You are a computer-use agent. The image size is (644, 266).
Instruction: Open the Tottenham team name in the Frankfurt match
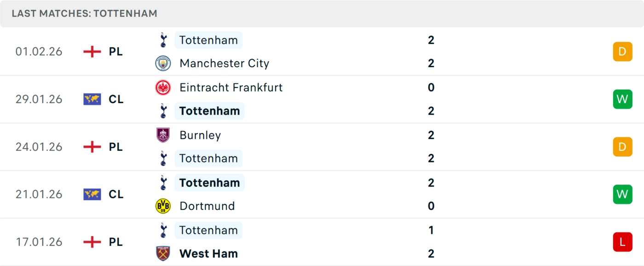pos(210,111)
